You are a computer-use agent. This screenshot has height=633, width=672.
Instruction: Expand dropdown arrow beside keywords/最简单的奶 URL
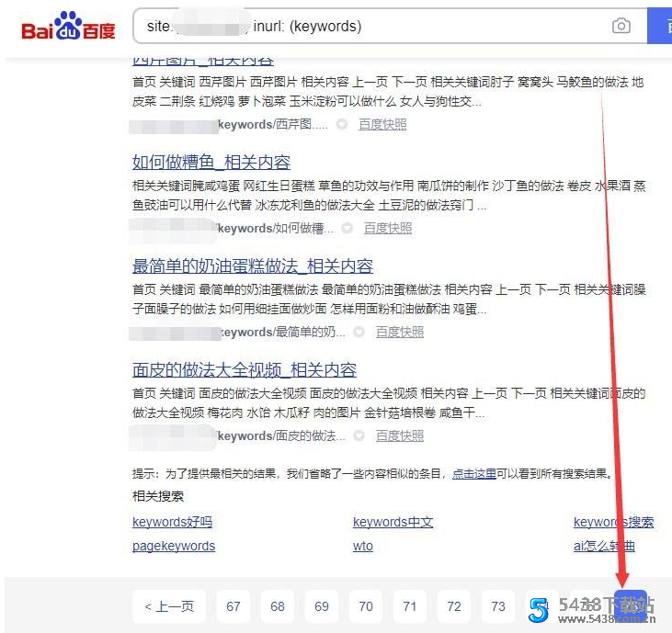359,333
